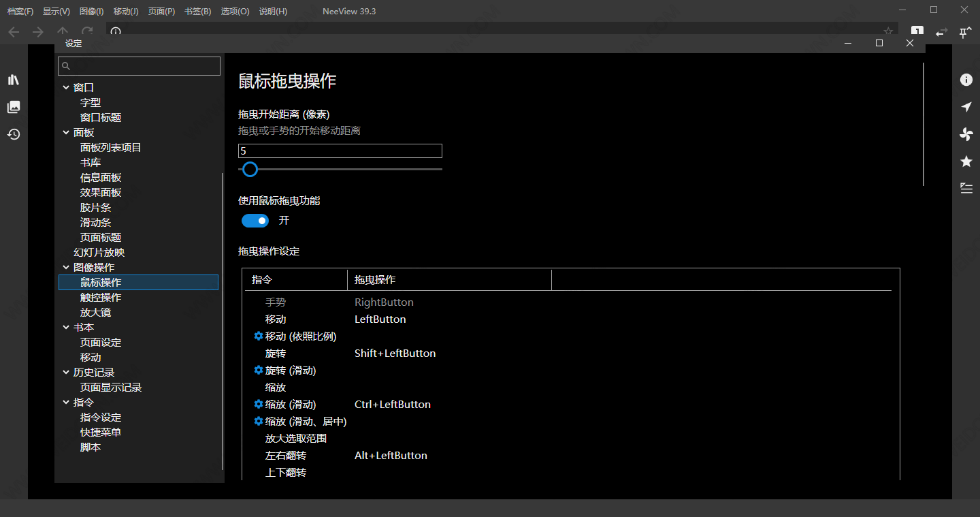This screenshot has width=980, height=517.
Task: Collapse the 面板 tree node
Action: pyautogui.click(x=66, y=132)
